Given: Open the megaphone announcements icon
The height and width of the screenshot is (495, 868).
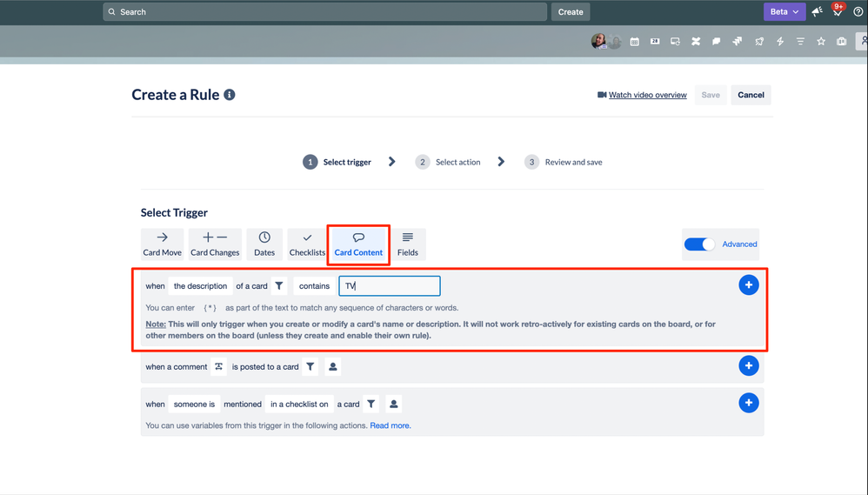Looking at the screenshot, I should [817, 11].
